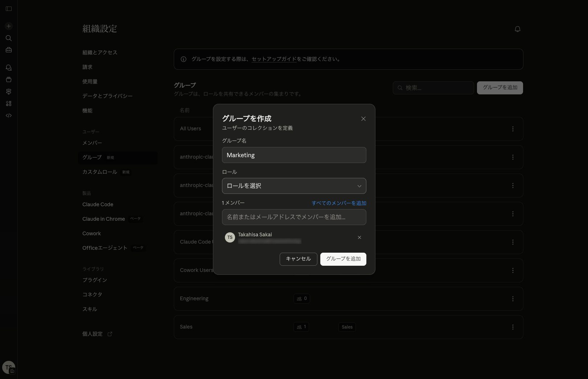This screenshot has width=588, height=379.
Task: Open the notification bell icon
Action: (x=518, y=29)
